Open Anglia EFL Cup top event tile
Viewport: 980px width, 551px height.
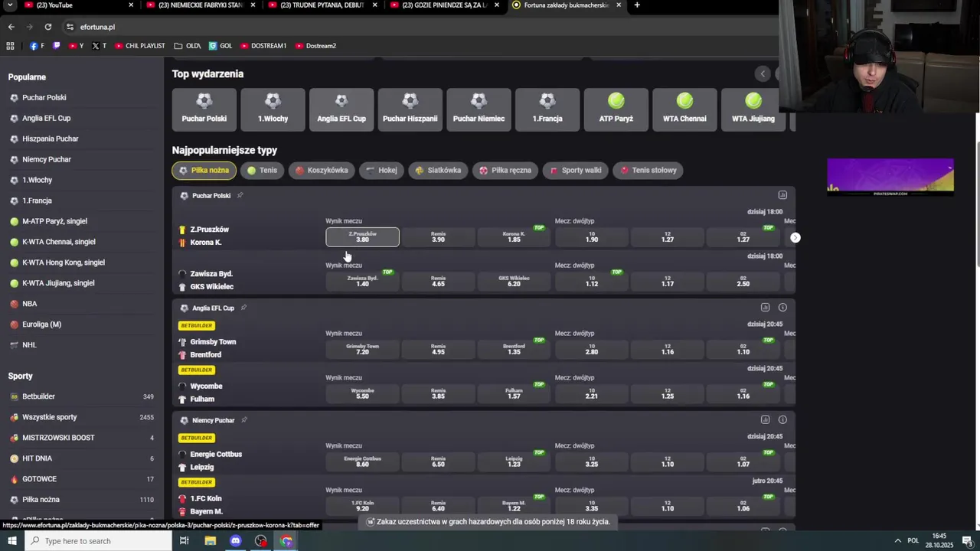[x=341, y=109]
